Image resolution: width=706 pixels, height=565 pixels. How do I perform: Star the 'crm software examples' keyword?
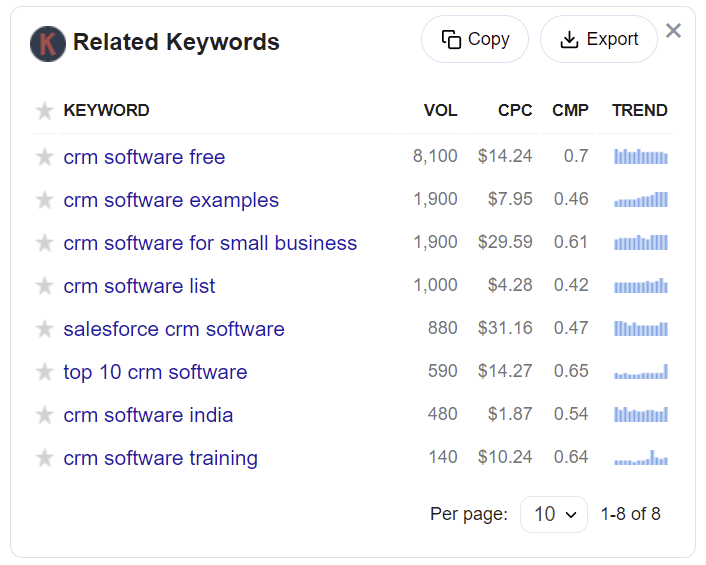[44, 200]
